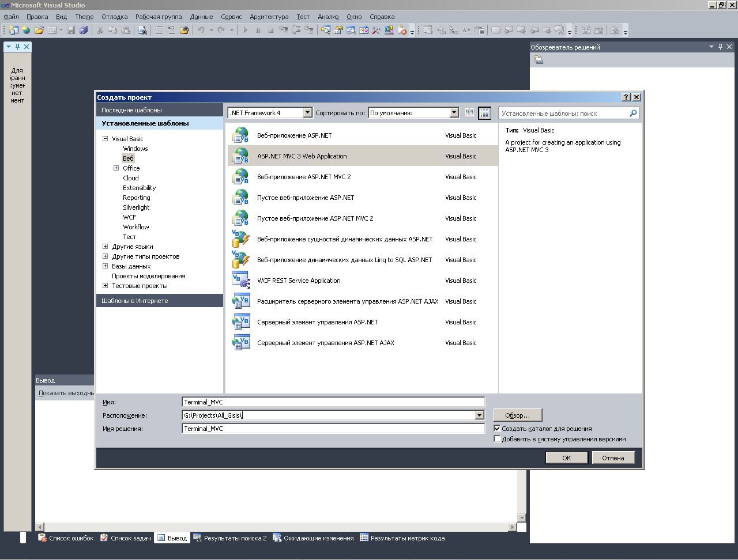The height and width of the screenshot is (560, 738).
Task: Expand the Тестовые проекты tree node
Action: pyautogui.click(x=106, y=286)
